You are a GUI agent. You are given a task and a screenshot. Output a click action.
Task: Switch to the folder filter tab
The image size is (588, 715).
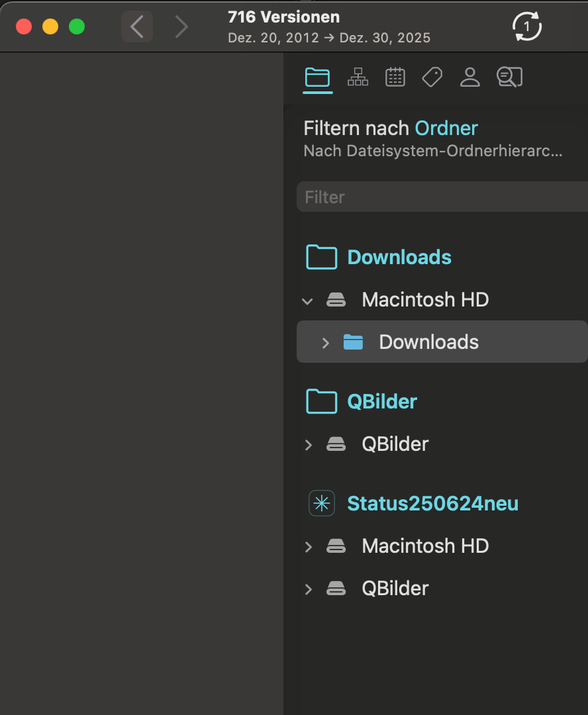click(x=317, y=78)
